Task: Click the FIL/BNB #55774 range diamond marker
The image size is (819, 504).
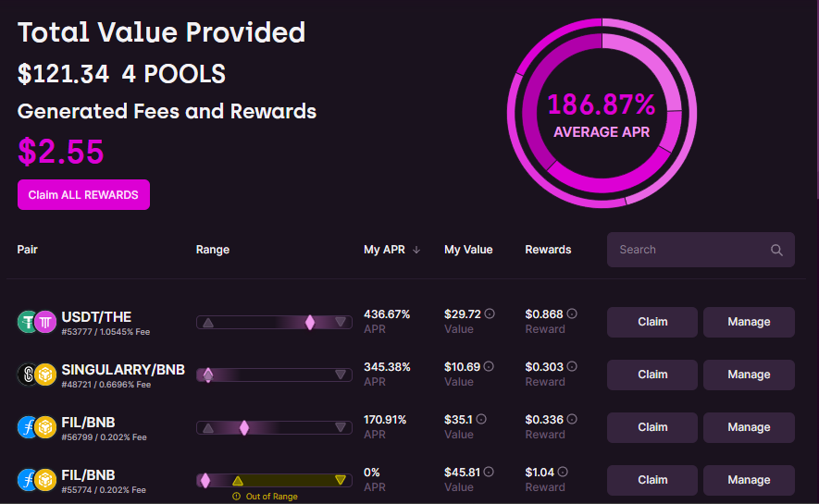Action: point(205,481)
